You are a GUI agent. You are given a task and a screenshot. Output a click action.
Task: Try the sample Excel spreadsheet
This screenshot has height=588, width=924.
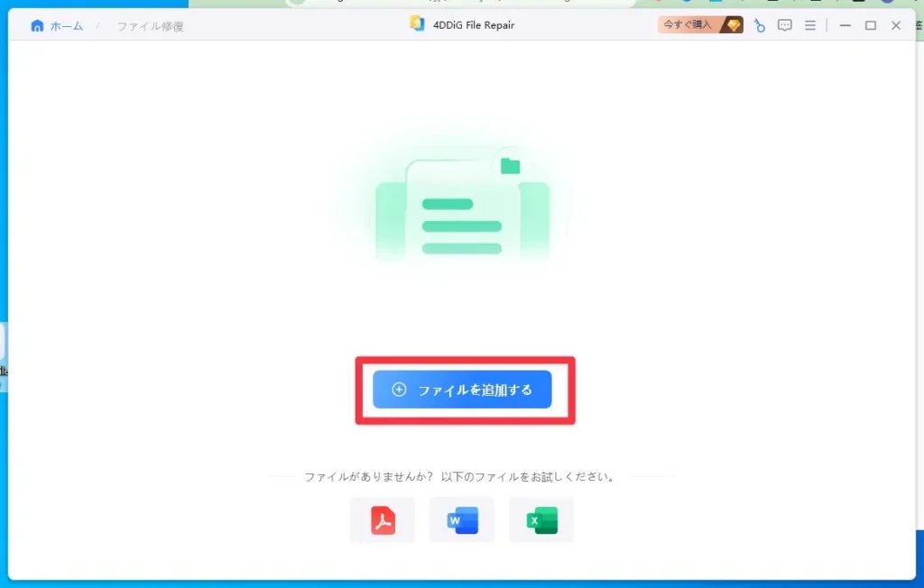coord(541,520)
